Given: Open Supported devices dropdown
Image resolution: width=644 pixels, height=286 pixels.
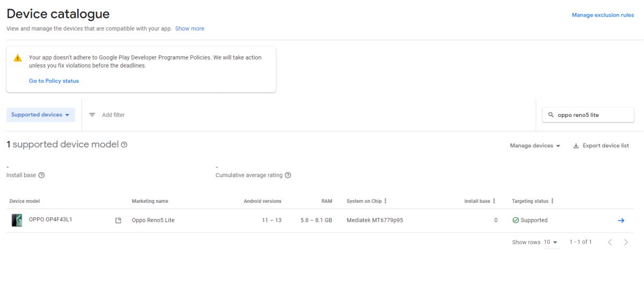Looking at the screenshot, I should tap(41, 115).
